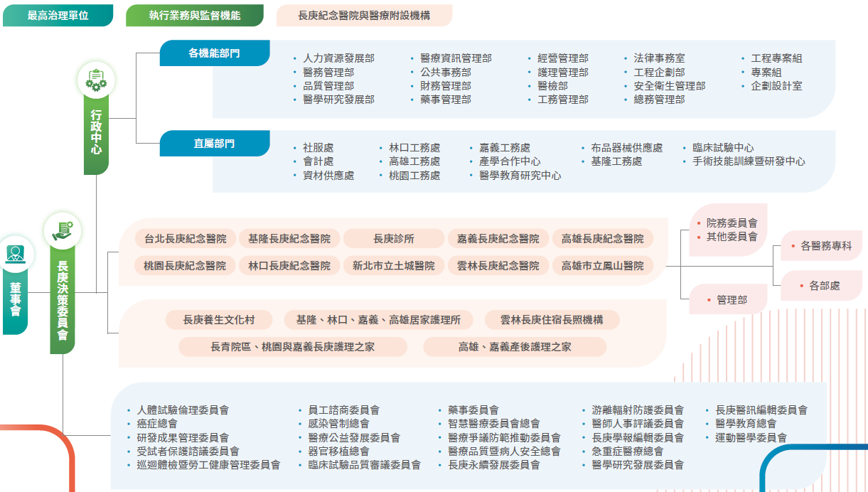868x492 pixels.
Task: Select 高雄市立鳳山醫院 pill
Action: [603, 266]
